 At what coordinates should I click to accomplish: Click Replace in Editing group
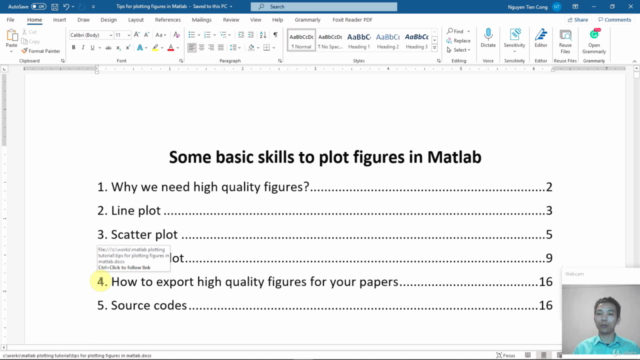[x=458, y=41]
